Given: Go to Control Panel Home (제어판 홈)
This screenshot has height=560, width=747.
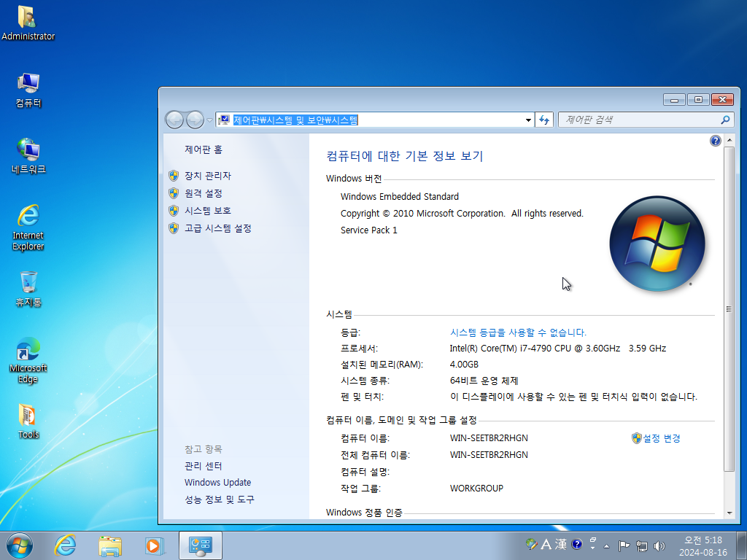Looking at the screenshot, I should coord(204,149).
